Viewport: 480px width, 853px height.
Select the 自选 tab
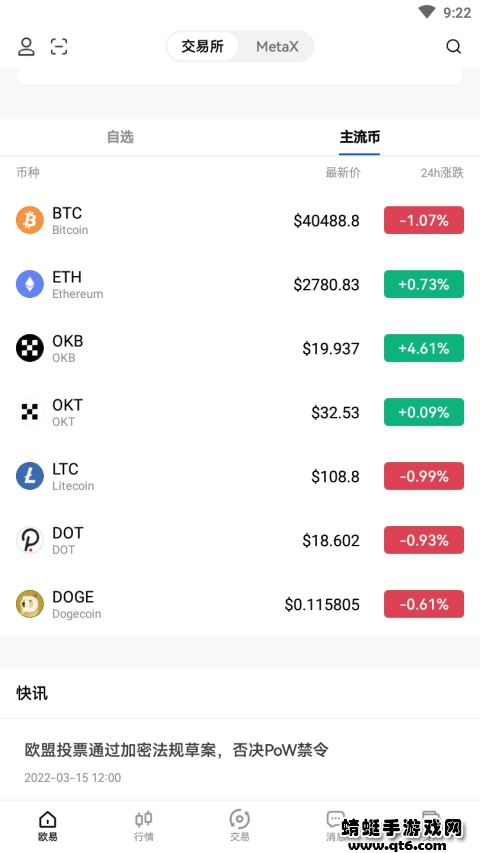coord(120,137)
